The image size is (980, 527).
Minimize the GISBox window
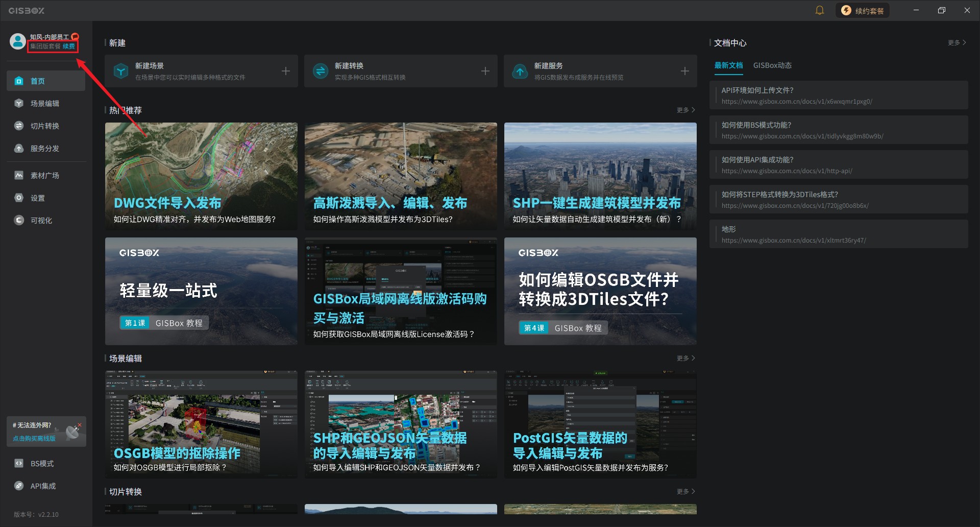(916, 10)
